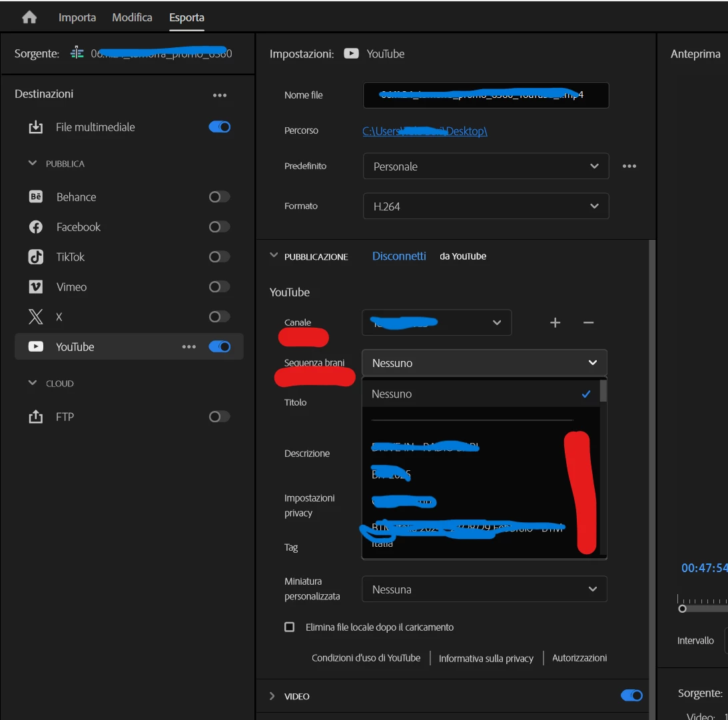Enable the Behance destination toggle
Image resolution: width=728 pixels, height=720 pixels.
point(220,197)
